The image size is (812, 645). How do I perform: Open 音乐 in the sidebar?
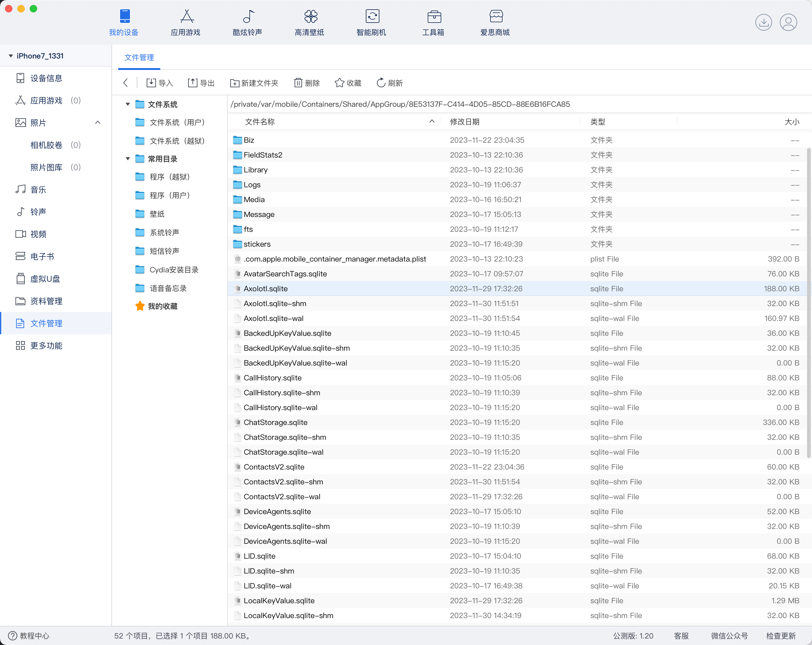point(56,189)
